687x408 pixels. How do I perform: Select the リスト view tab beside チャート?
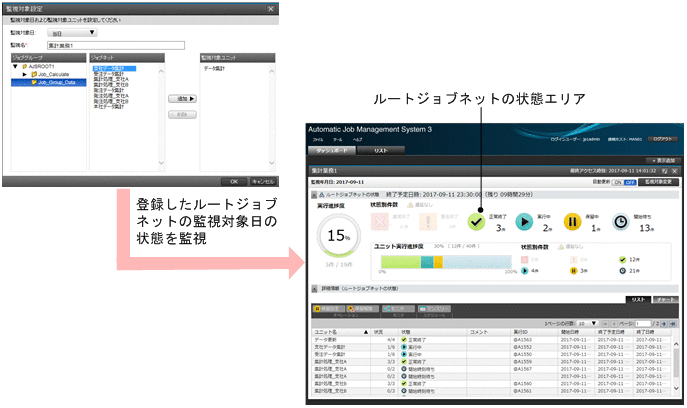pyautogui.click(x=638, y=299)
